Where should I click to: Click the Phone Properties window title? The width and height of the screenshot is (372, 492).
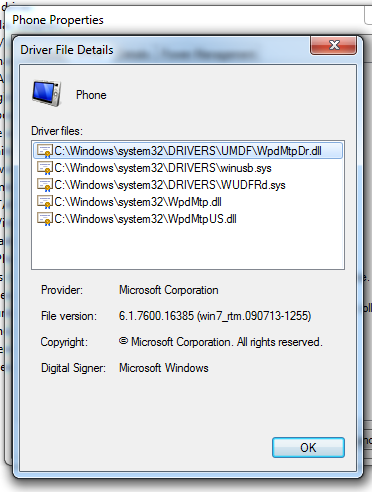58,20
